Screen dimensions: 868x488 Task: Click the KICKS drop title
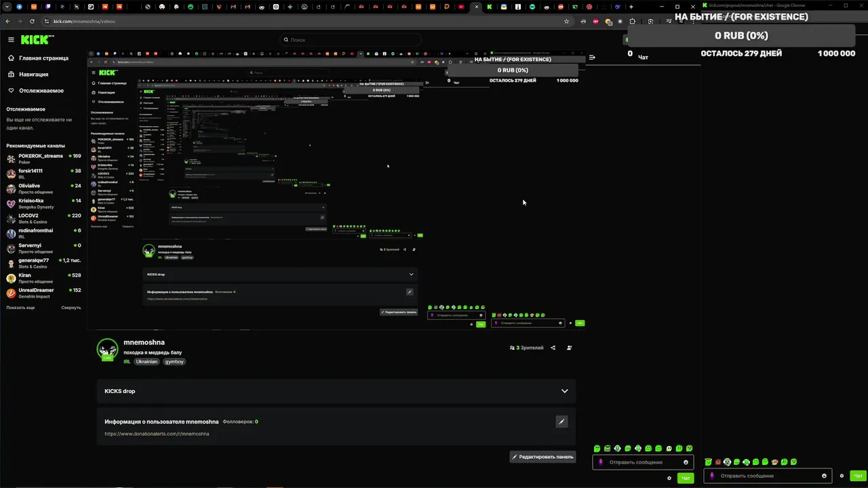pos(119,391)
